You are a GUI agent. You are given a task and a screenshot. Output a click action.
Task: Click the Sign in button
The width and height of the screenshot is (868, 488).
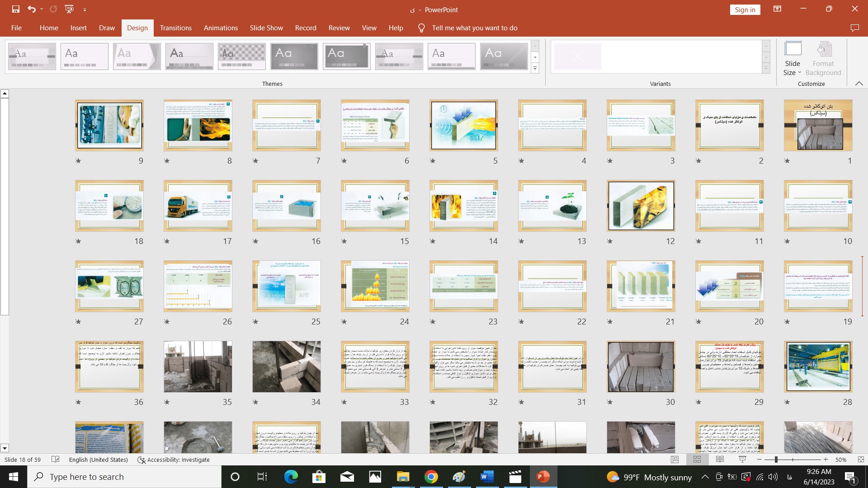pyautogui.click(x=745, y=9)
